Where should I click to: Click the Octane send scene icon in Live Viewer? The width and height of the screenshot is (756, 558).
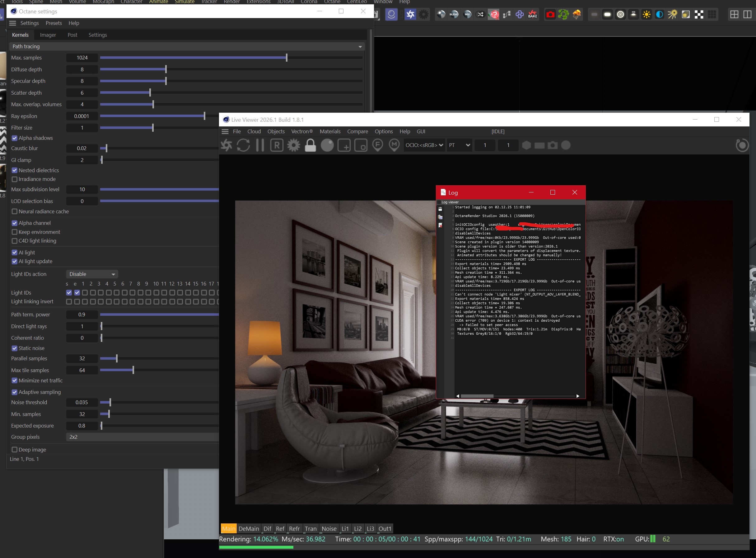(x=226, y=146)
